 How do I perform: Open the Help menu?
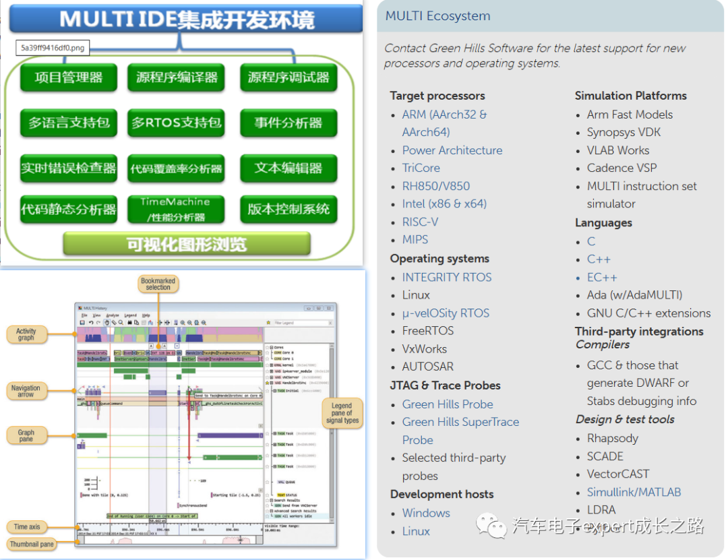click(x=146, y=315)
